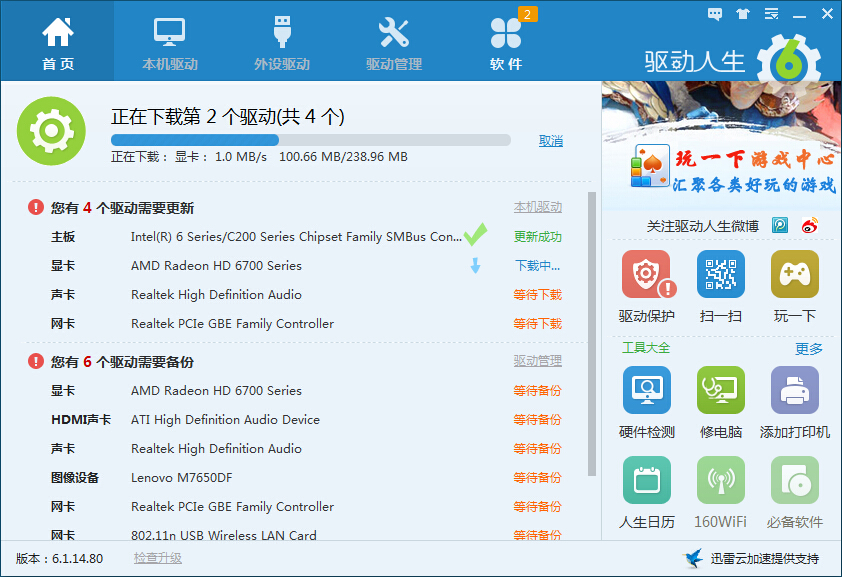Viewport: 842px width, 577px height.
Task: Open the 玩一下游戏中心 banner ad
Action: [721, 145]
